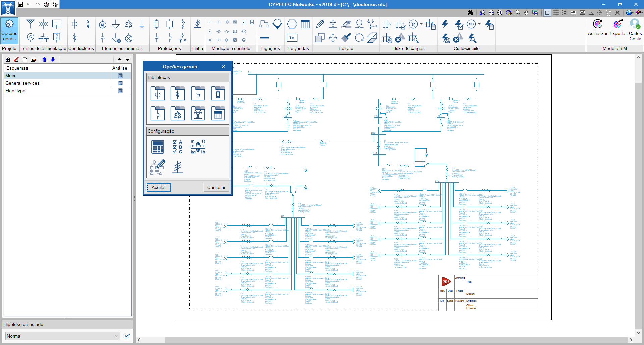Open the tower library in Bibliotecas
This screenshot has height=345, width=644.
coord(198,113)
